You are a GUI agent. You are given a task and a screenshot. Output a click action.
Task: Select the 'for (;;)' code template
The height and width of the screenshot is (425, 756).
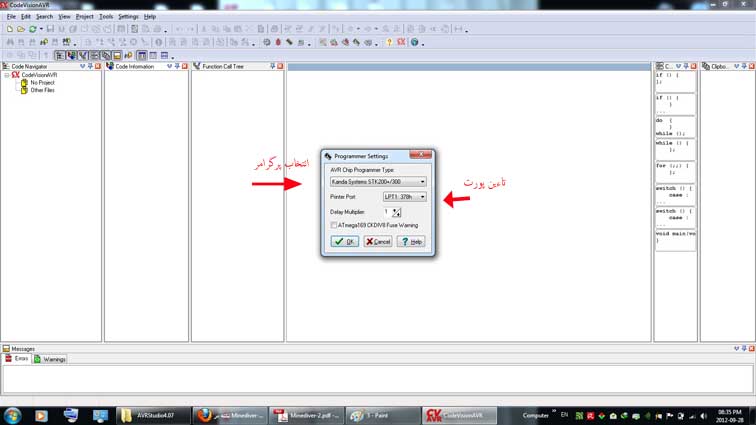click(675, 171)
